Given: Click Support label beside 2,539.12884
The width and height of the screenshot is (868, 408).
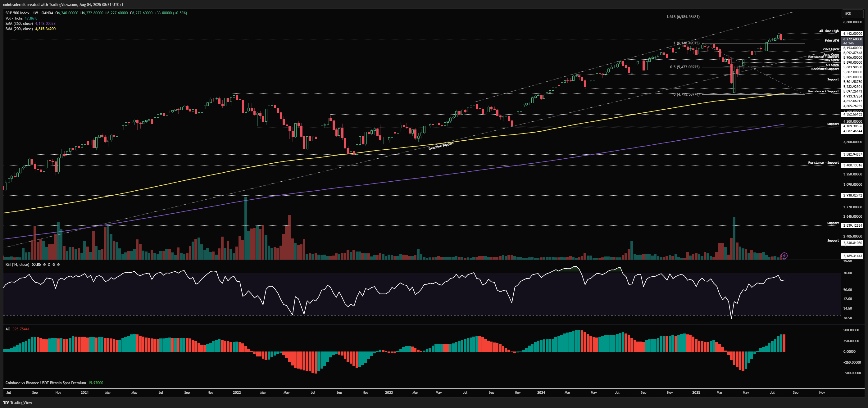Looking at the screenshot, I should [833, 223].
